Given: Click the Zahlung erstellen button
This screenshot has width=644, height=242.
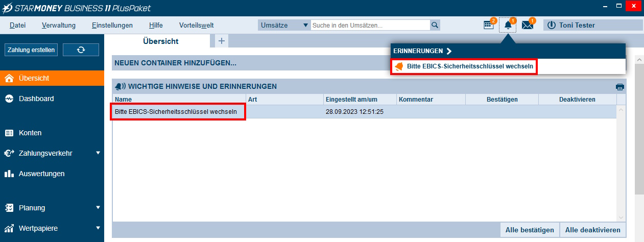Looking at the screenshot, I should (32, 50).
